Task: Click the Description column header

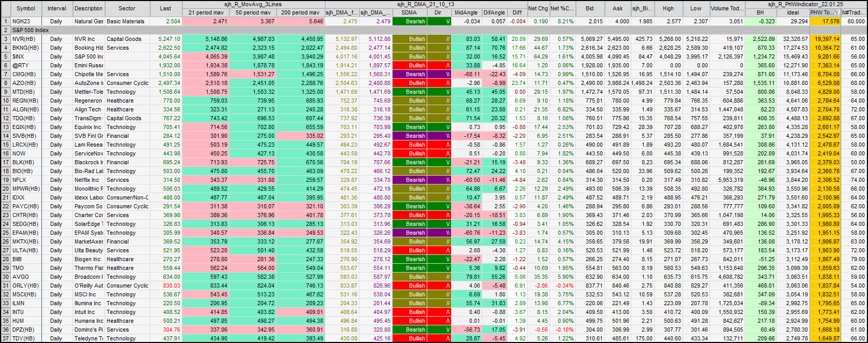Action: (89, 8)
